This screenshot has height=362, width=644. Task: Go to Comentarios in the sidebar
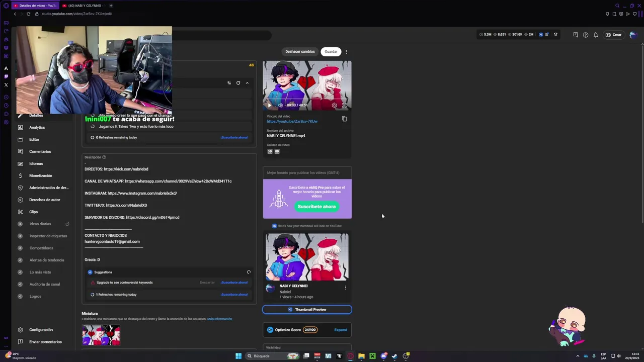coord(40,151)
